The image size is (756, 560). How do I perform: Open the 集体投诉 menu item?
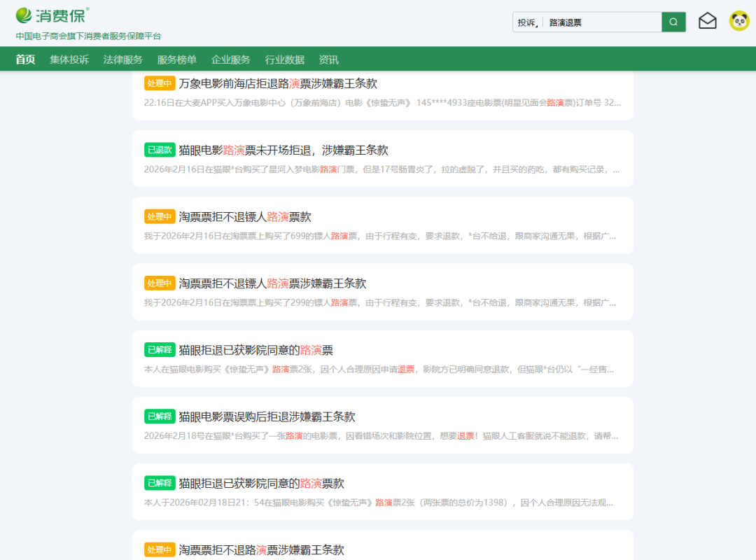point(69,59)
